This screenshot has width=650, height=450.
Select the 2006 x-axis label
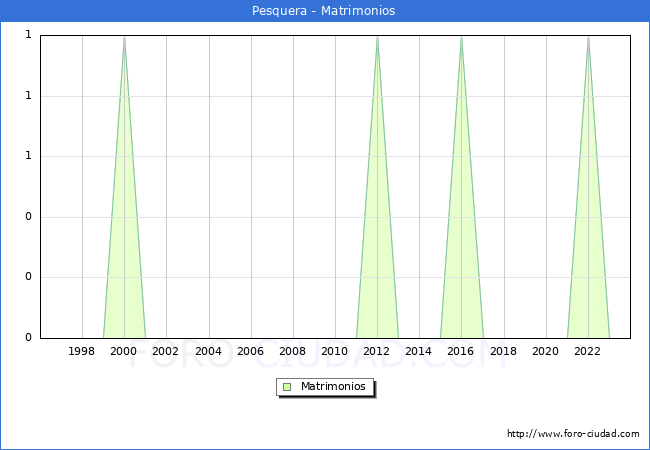[x=250, y=351]
